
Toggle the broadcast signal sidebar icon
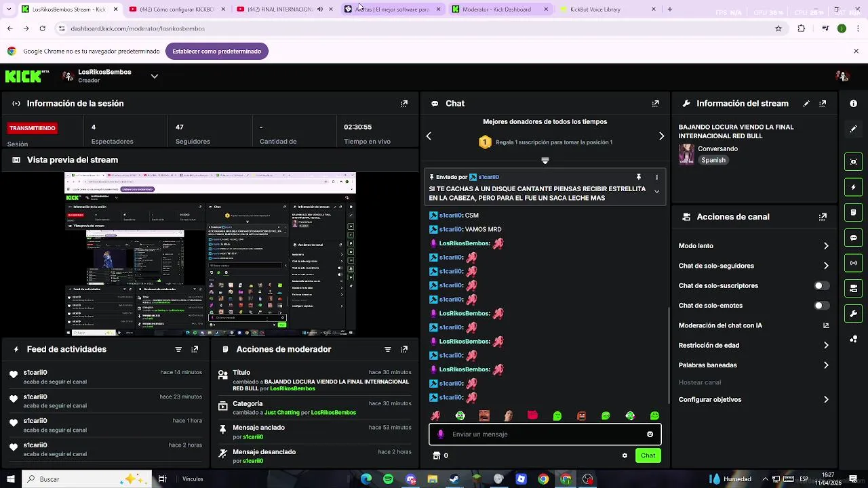[853, 263]
